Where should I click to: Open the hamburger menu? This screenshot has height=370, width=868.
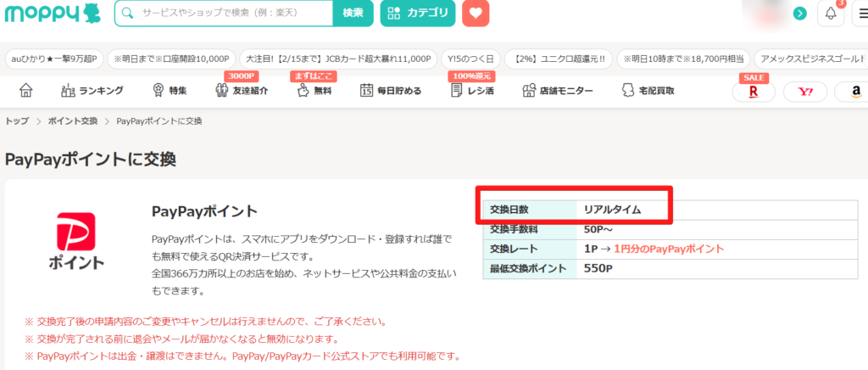point(861,14)
